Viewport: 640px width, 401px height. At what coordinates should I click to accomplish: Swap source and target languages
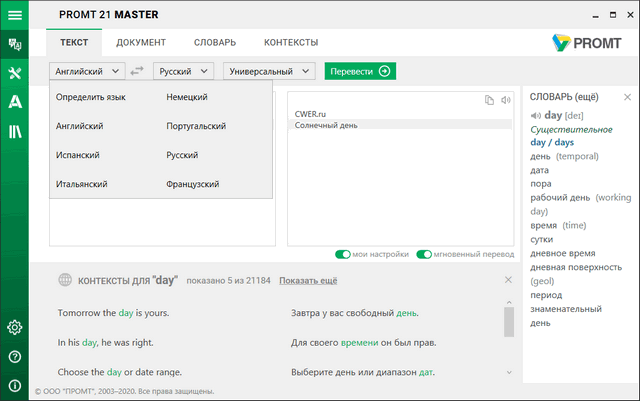(x=137, y=71)
